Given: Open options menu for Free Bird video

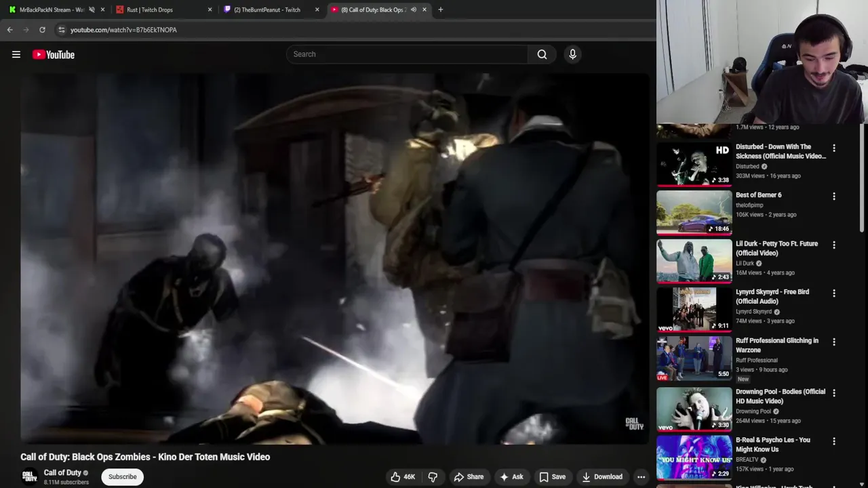Looking at the screenshot, I should click(x=834, y=293).
